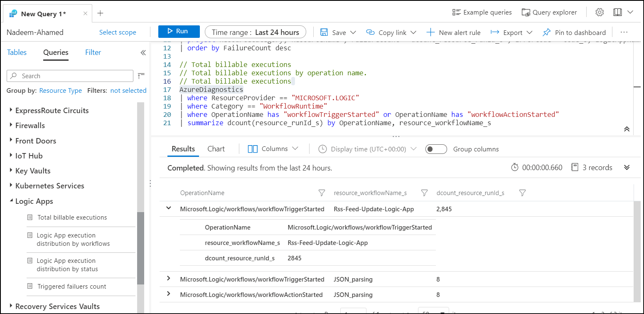
Task: Expand results details double chevron
Action: (627, 167)
